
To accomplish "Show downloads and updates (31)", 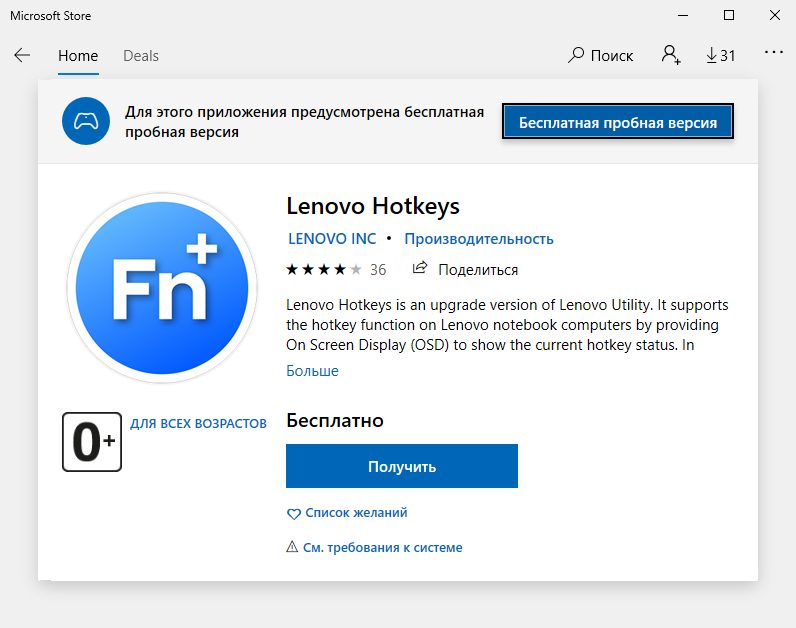I will pyautogui.click(x=720, y=55).
